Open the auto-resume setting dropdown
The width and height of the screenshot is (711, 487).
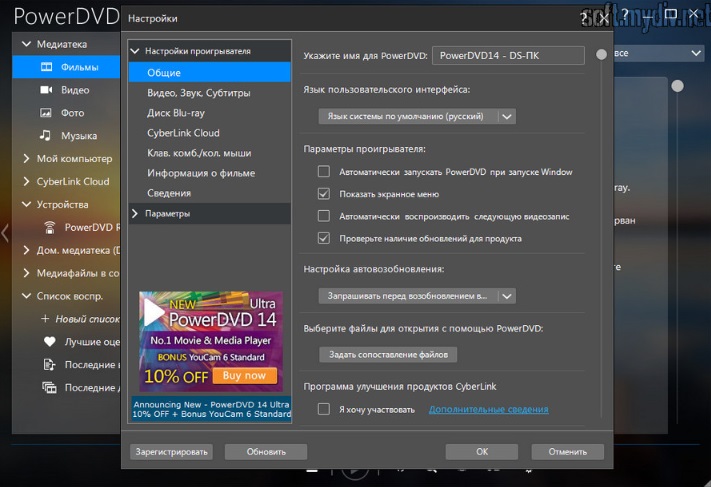tap(417, 296)
